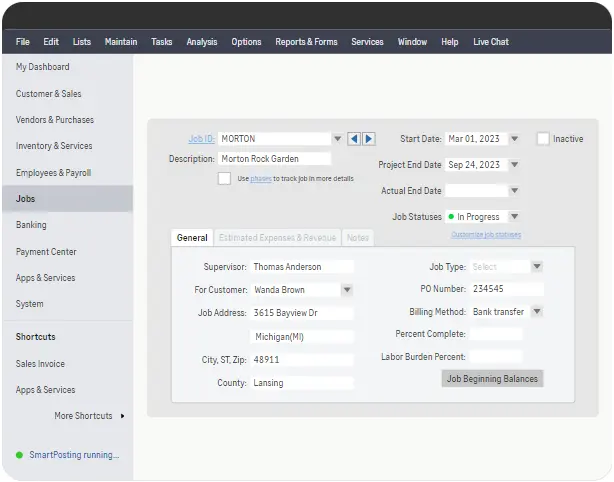Click the previous job arrow button
This screenshot has height=482, width=614.
pos(354,139)
